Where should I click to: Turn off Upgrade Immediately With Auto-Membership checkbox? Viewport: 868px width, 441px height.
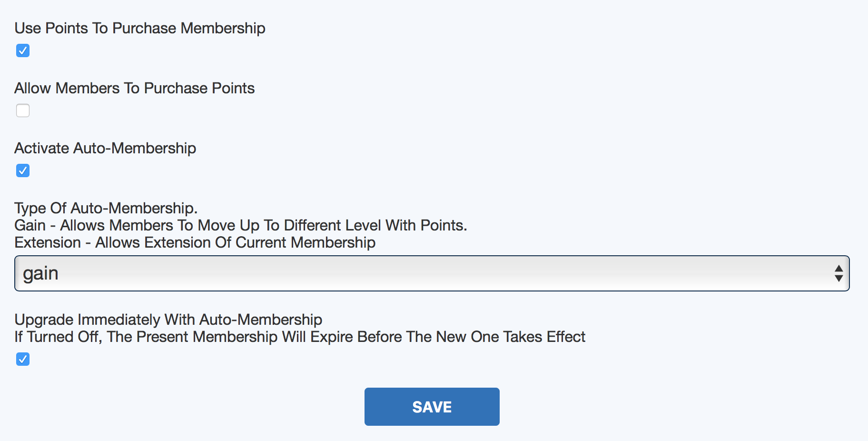coord(23,359)
